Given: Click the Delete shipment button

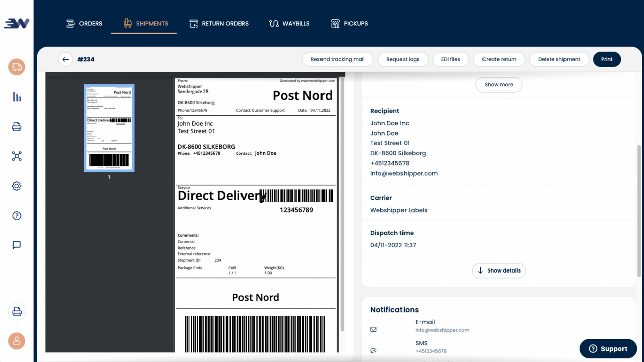Looking at the screenshot, I should (x=559, y=59).
